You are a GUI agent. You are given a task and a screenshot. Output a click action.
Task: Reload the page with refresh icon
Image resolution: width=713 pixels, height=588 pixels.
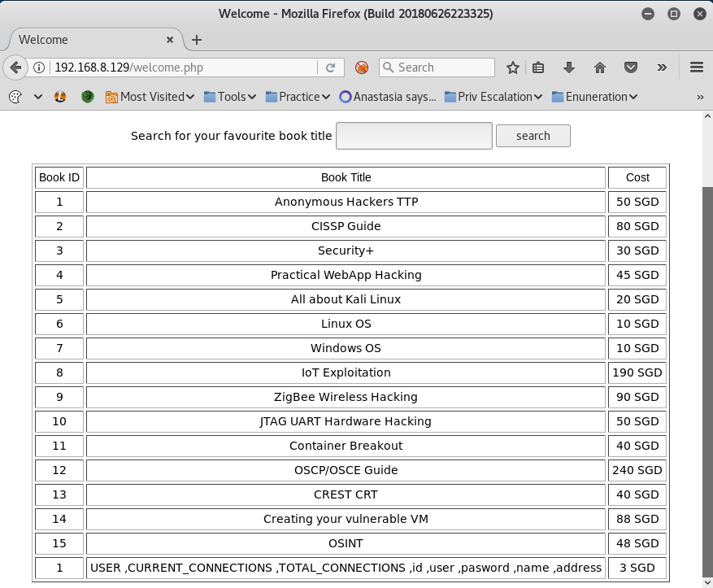pos(331,68)
